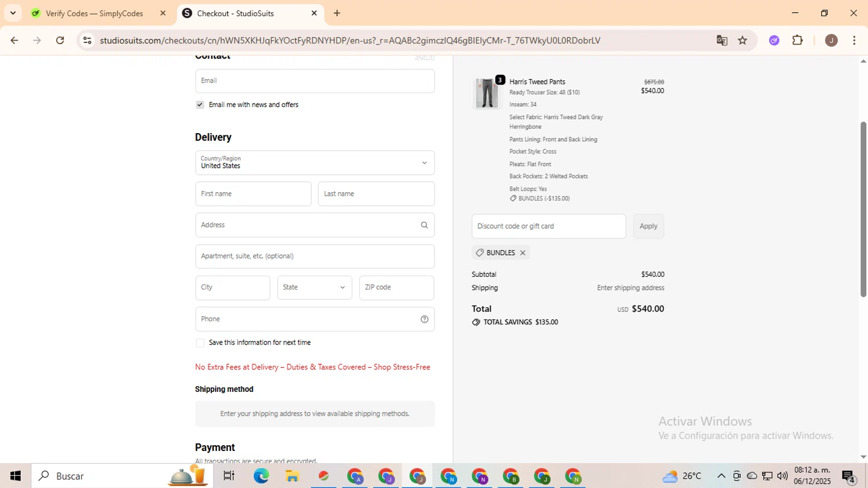The image size is (868, 488).
Task: Open the purple extension icon
Action: click(774, 41)
